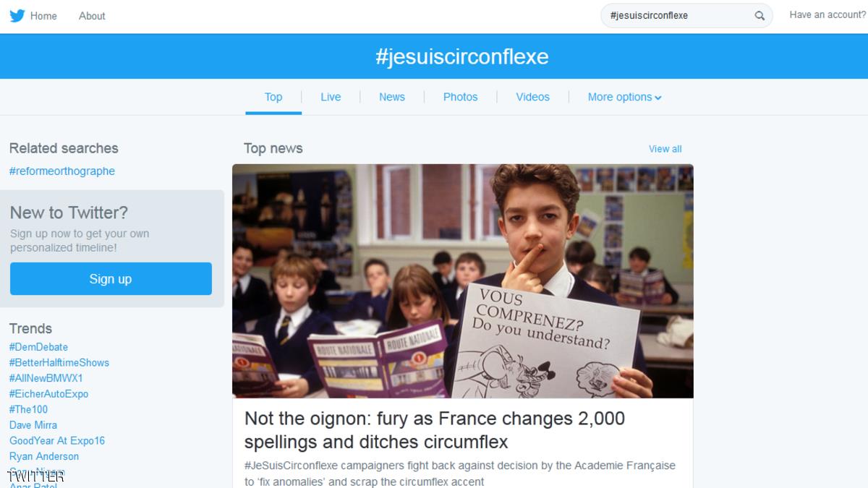
Task: Open the 'Not the oignon' article headline
Action: pos(435,430)
